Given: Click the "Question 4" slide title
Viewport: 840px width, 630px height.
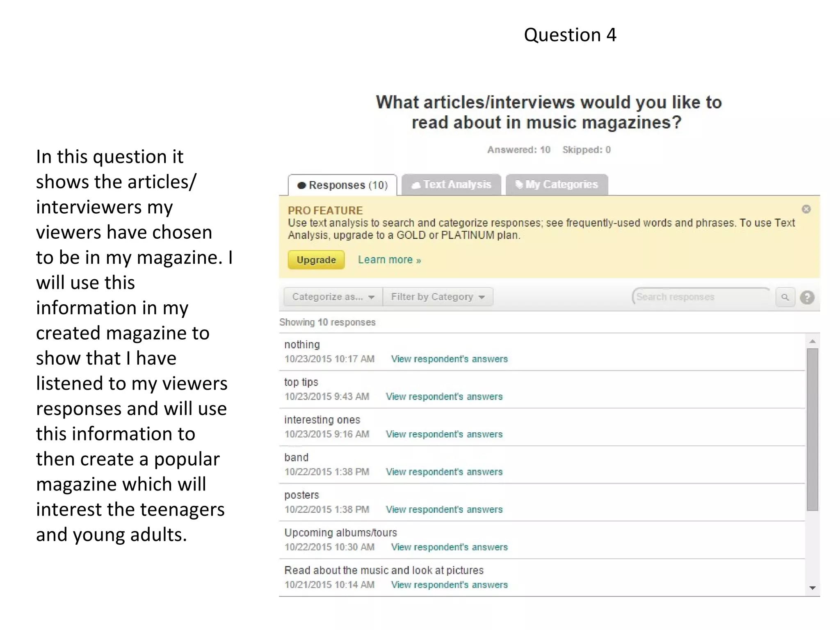Looking at the screenshot, I should coord(570,35).
